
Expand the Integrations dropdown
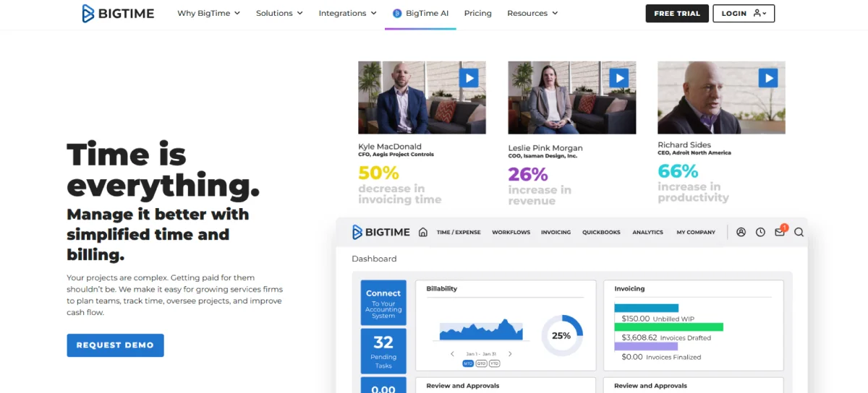click(x=348, y=13)
